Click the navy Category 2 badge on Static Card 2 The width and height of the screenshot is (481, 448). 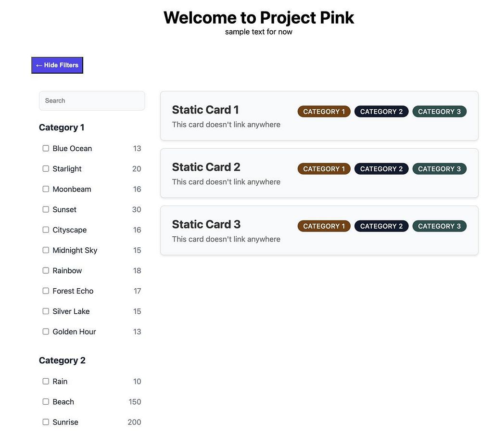pos(381,169)
